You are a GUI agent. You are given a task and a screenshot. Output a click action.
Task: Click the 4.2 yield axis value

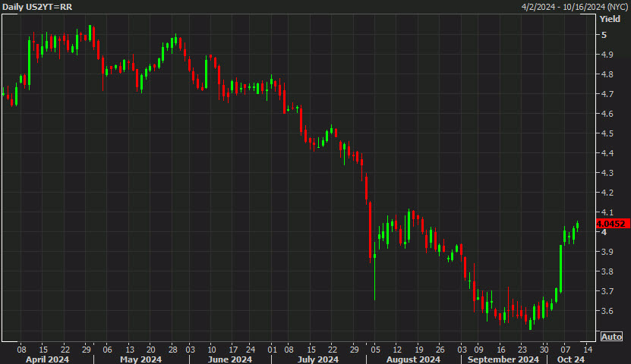[607, 193]
